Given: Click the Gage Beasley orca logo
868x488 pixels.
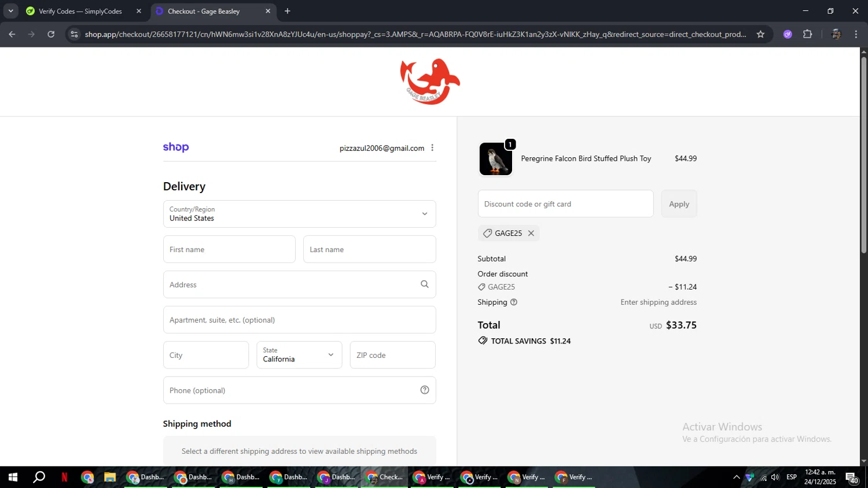Looking at the screenshot, I should [430, 82].
